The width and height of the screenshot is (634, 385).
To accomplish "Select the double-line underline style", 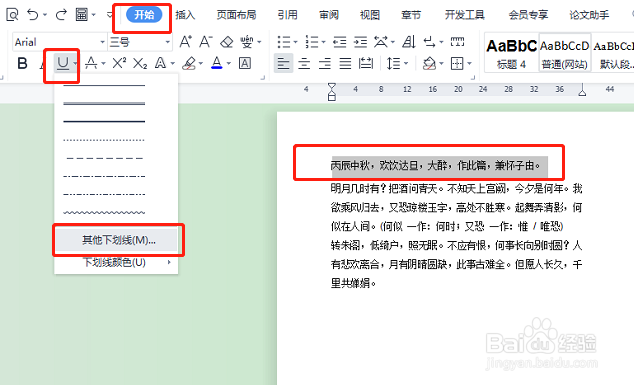I will [104, 104].
